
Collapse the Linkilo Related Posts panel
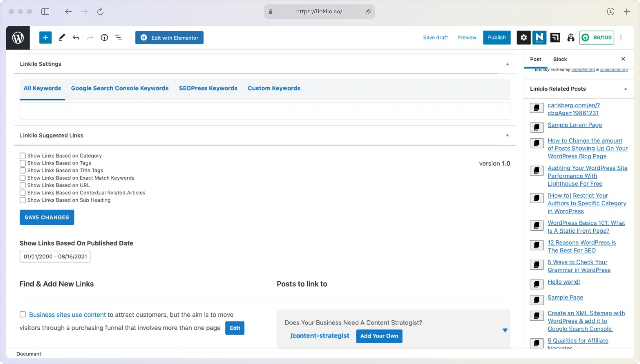626,89
